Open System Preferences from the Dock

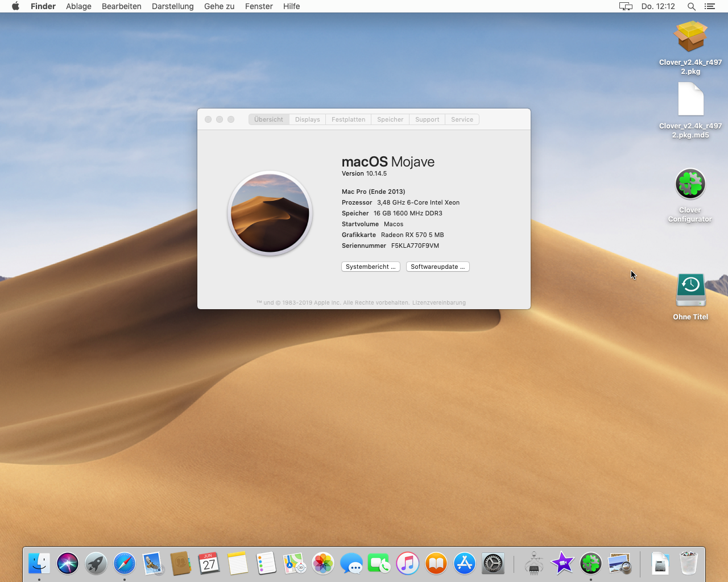493,564
